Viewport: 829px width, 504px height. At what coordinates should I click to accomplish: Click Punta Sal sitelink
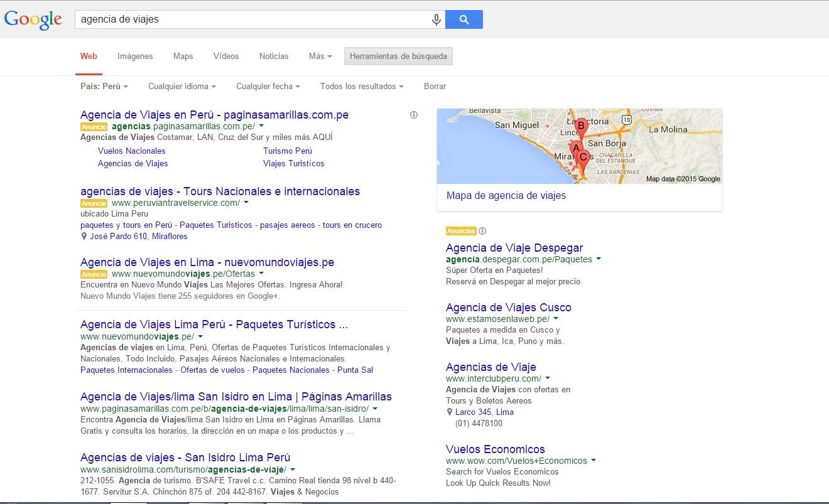pos(355,370)
